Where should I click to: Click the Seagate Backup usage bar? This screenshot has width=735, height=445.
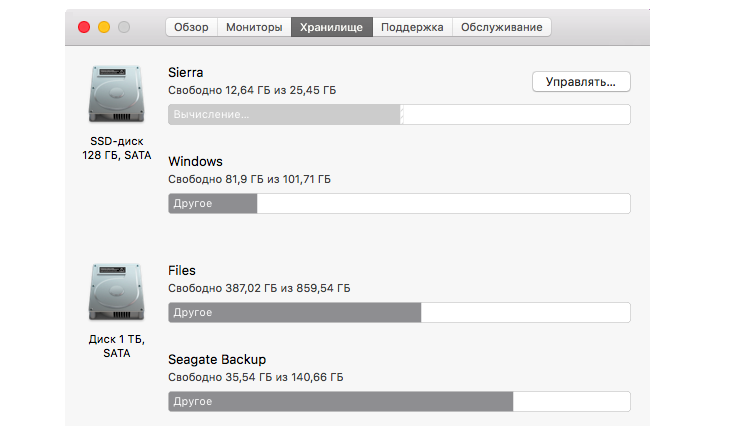[399, 402]
